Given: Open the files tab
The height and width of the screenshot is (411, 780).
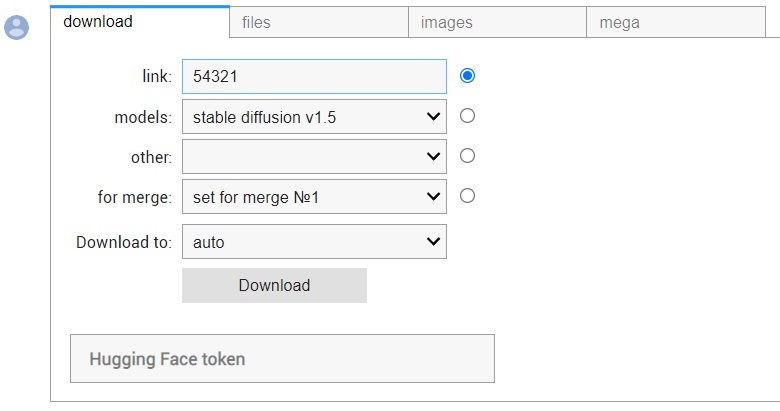Looking at the screenshot, I should [319, 22].
